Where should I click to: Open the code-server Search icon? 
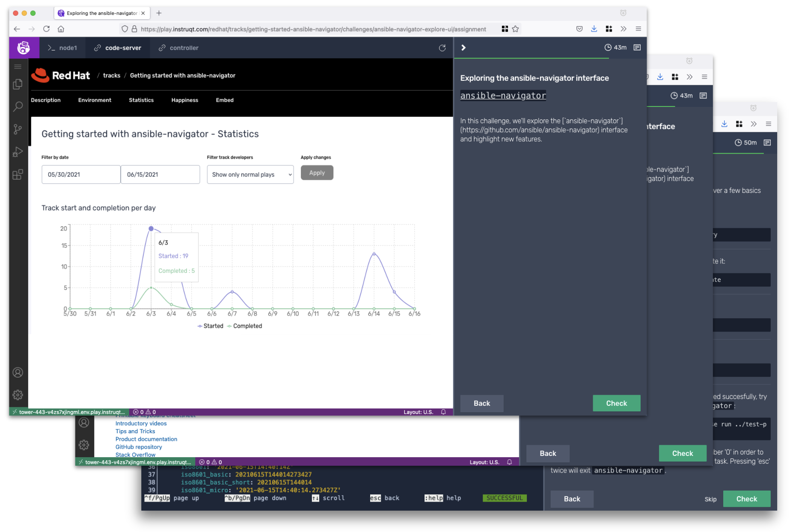click(18, 106)
